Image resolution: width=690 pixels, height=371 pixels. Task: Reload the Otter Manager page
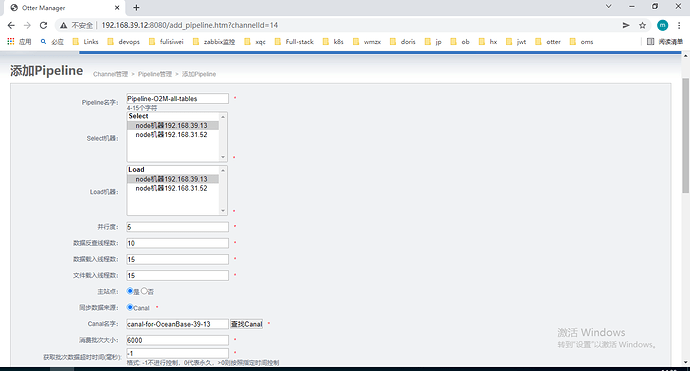43,26
